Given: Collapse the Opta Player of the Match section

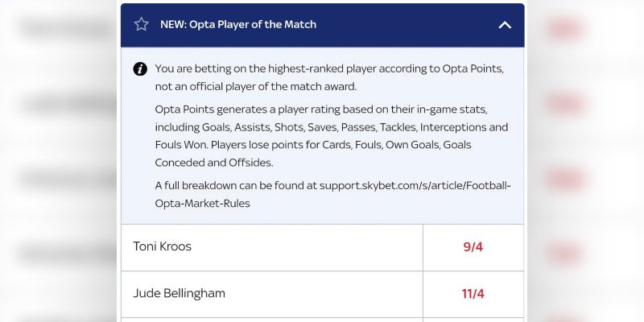Looking at the screenshot, I should coord(505,25).
